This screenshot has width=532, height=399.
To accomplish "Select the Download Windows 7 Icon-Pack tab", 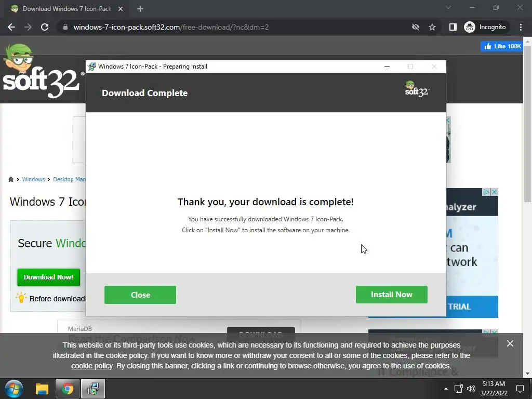I will point(67,9).
